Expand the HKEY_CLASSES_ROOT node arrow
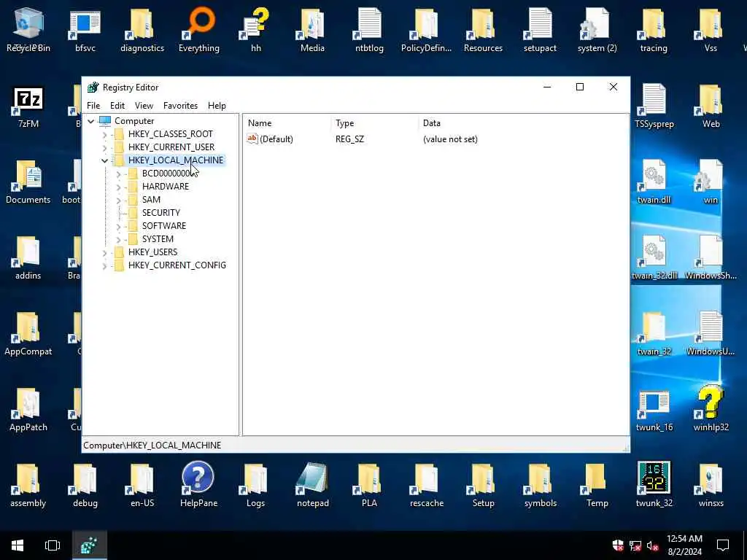747x560 pixels. 104,135
